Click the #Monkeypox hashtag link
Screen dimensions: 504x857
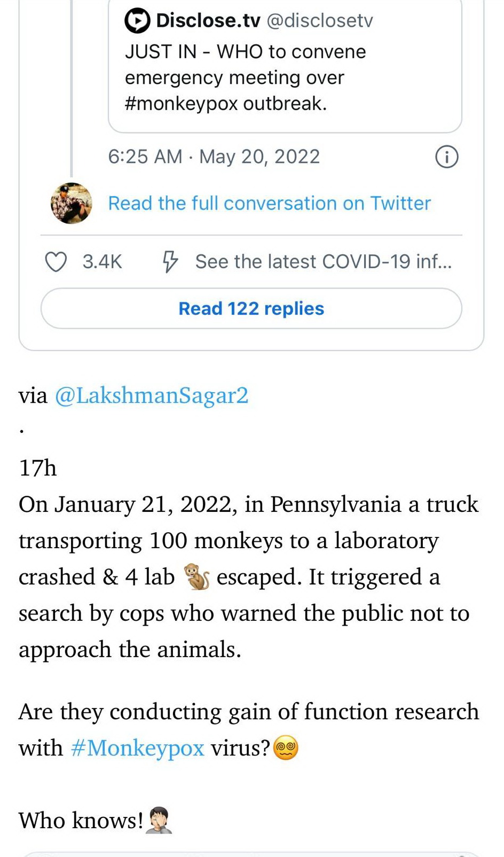pyautogui.click(x=137, y=748)
